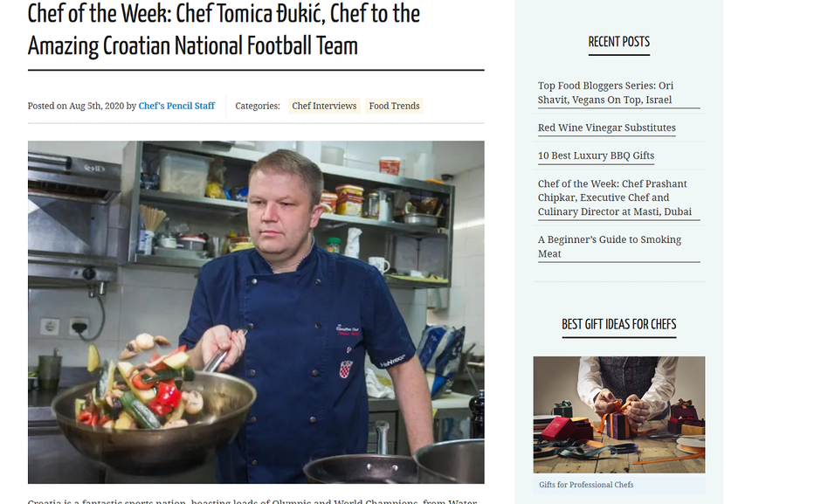Click the Croatian crest on the chef's jacket
This screenshot has width=821, height=504.
coord(346,369)
